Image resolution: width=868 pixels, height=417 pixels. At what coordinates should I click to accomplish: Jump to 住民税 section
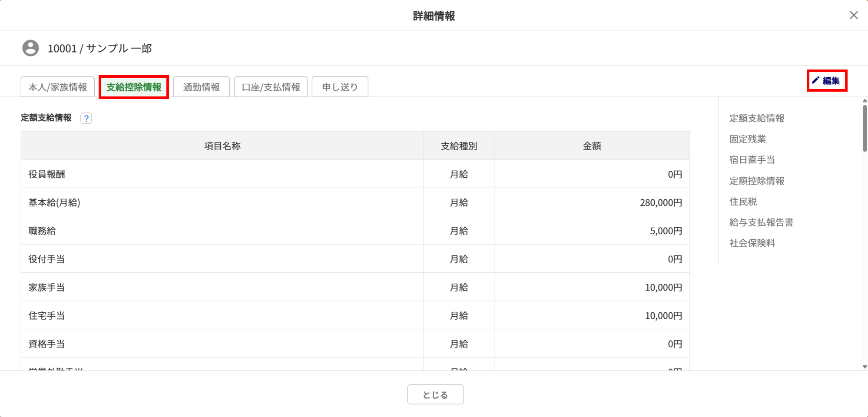click(x=743, y=202)
